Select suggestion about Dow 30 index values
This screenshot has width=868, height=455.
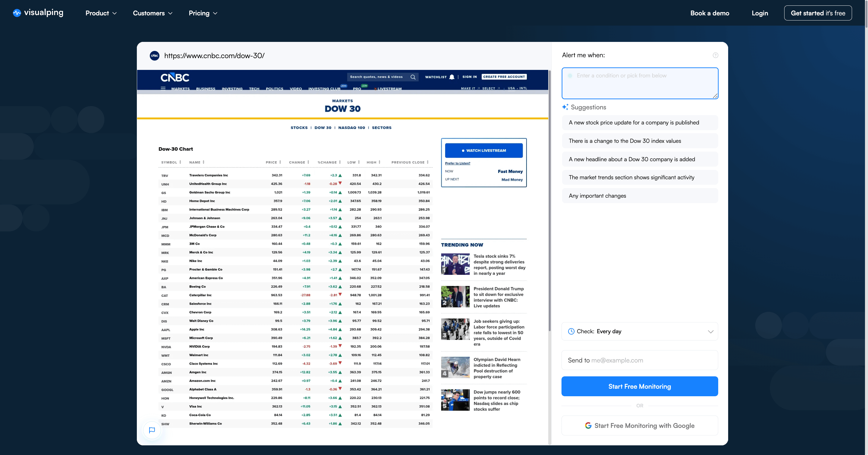640,141
